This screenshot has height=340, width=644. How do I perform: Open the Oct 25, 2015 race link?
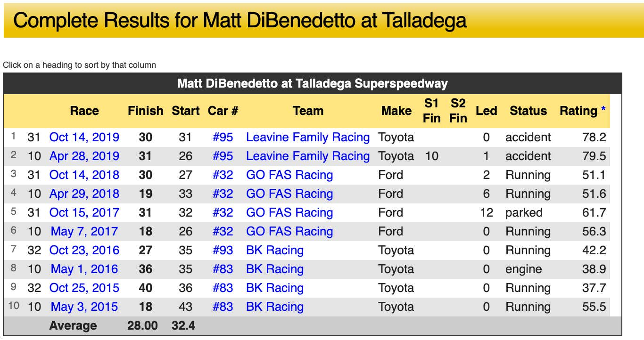84,288
